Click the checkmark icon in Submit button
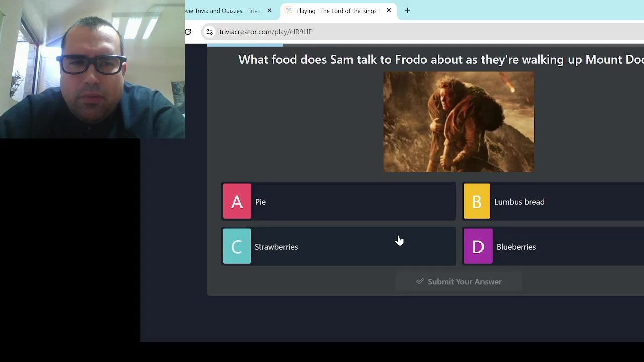 [x=420, y=281]
